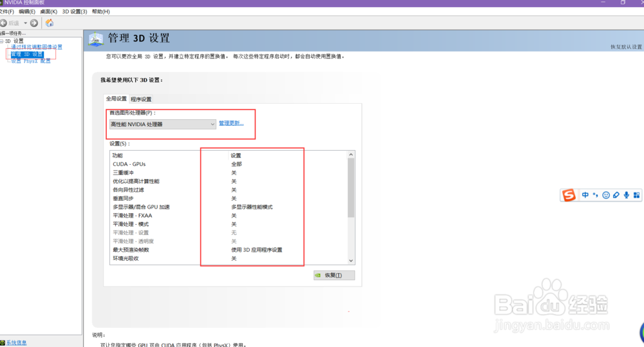The width and height of the screenshot is (644, 347).
Task: Click the 使用 3D 应用程序设置 value
Action: 257,250
